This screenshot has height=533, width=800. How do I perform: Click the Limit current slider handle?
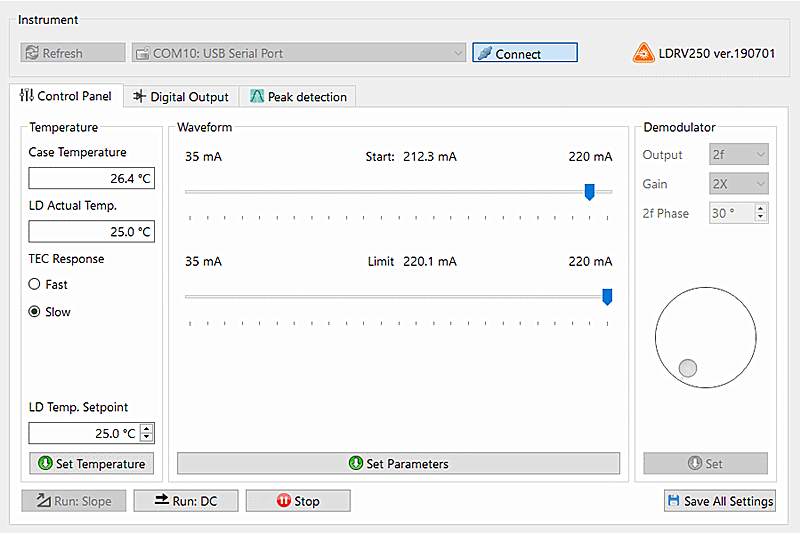click(607, 297)
